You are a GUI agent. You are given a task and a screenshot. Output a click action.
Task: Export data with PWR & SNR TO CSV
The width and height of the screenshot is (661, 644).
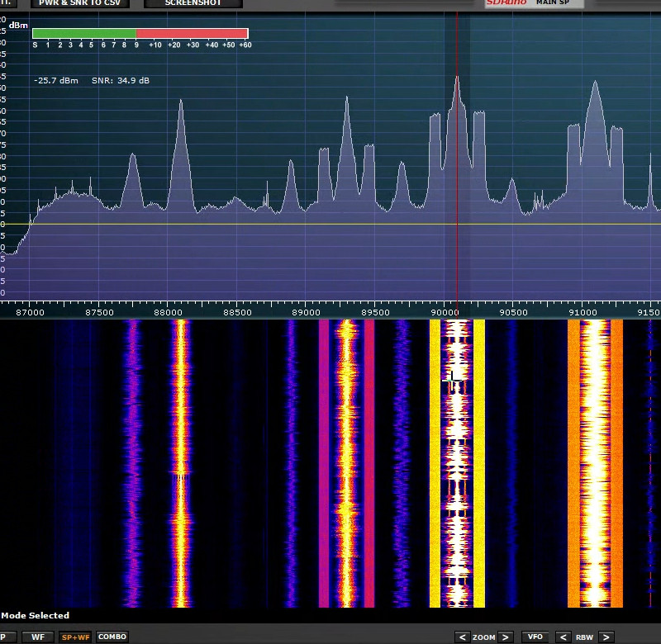click(x=79, y=3)
